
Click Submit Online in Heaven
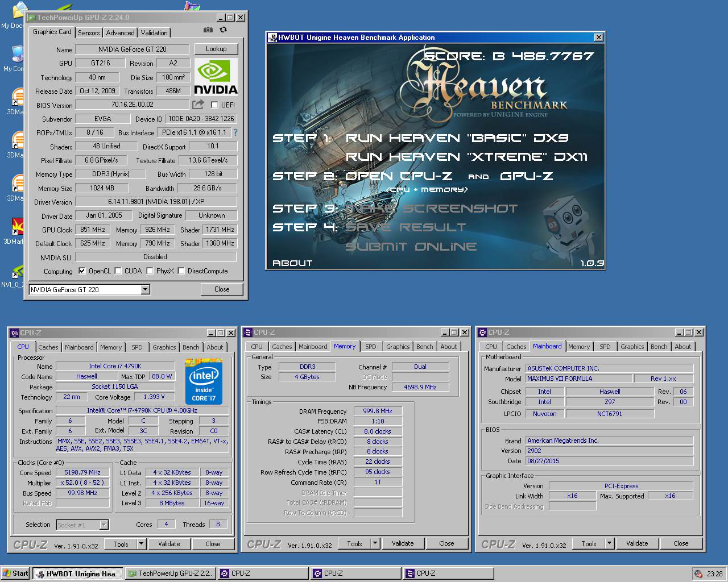(411, 247)
